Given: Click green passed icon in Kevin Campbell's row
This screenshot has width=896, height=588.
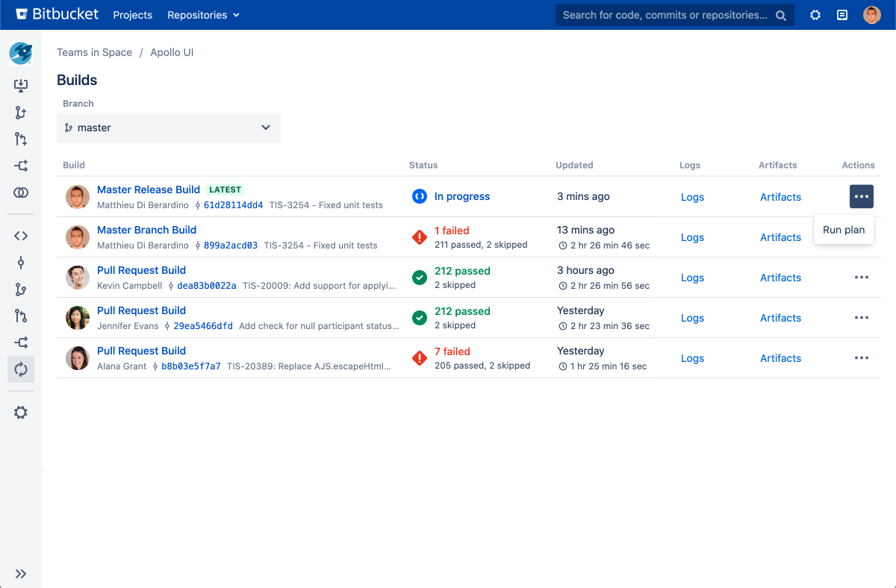Looking at the screenshot, I should tap(420, 278).
